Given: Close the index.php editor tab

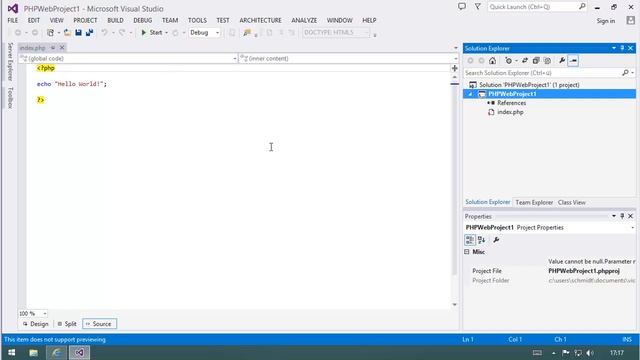Looking at the screenshot, I should 62,48.
